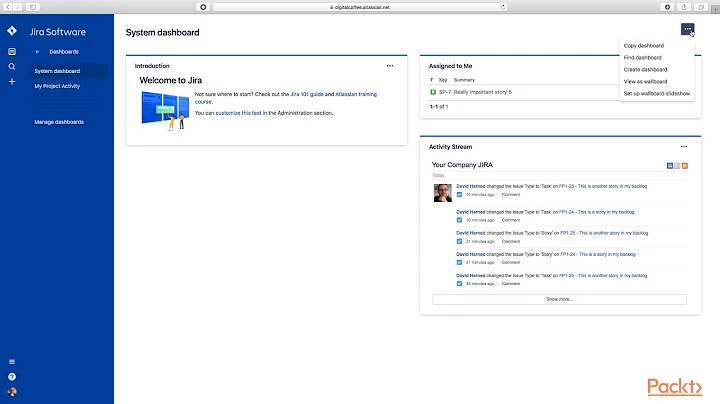The image size is (720, 404).
Task: Click task icon beside 48 minutes ago
Action: (459, 284)
